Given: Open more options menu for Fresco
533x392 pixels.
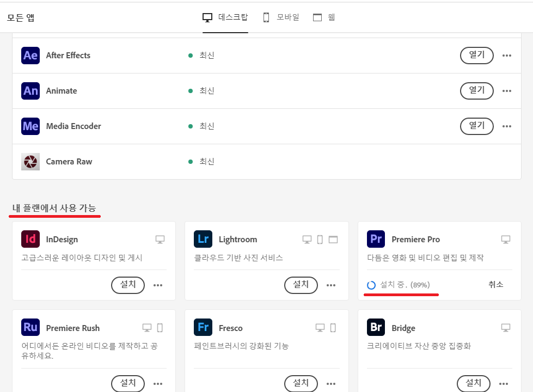Looking at the screenshot, I should (331, 384).
